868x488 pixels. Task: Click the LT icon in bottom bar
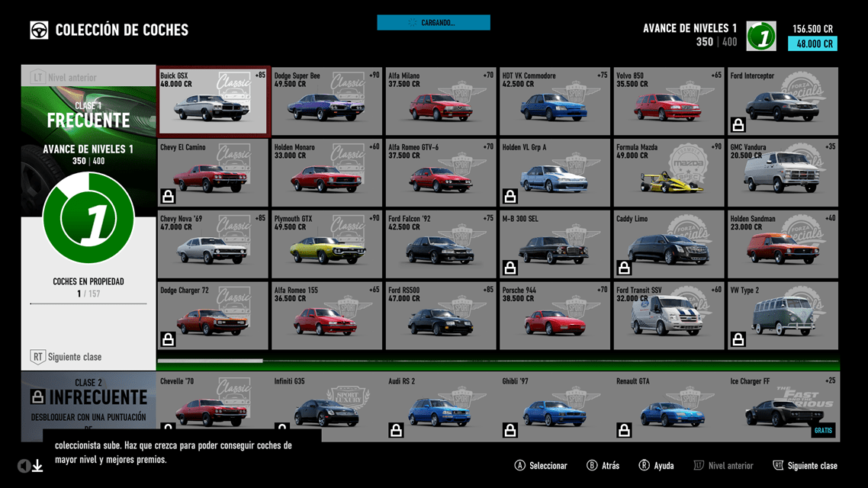tap(699, 465)
